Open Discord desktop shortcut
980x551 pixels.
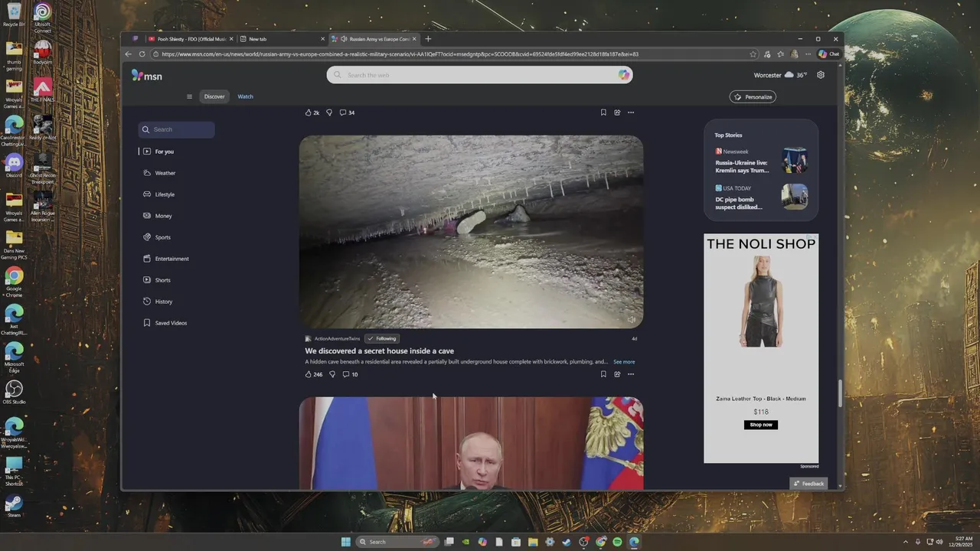coord(14,165)
